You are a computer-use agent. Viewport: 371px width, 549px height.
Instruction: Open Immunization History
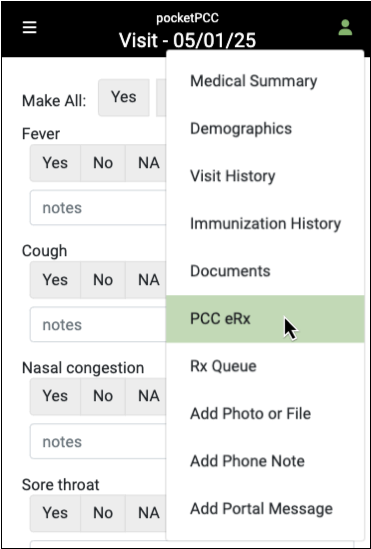coord(265,224)
